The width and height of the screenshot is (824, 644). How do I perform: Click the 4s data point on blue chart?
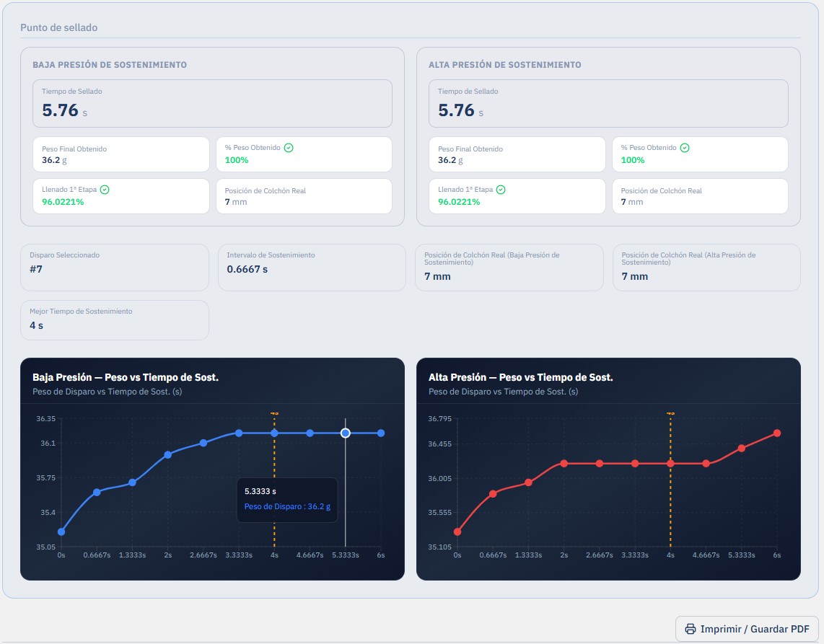pos(274,433)
